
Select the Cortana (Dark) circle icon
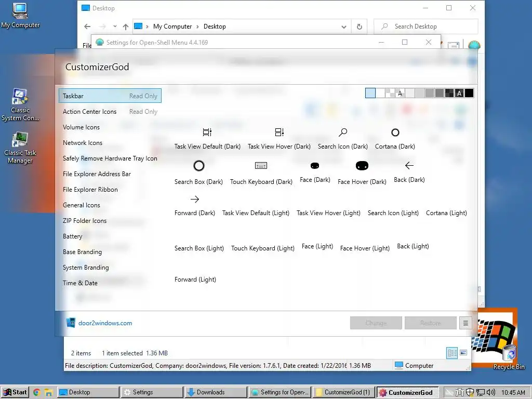[x=395, y=132]
